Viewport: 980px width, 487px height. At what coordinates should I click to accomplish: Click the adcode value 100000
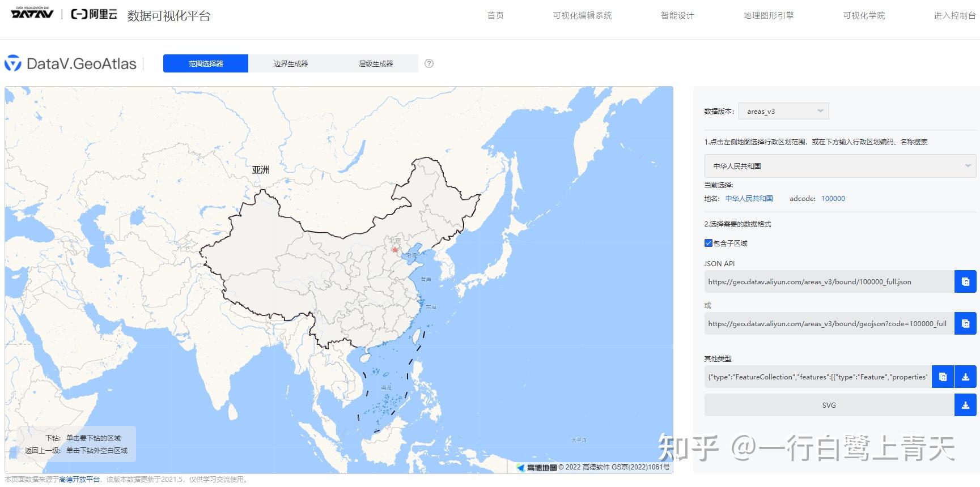click(833, 198)
